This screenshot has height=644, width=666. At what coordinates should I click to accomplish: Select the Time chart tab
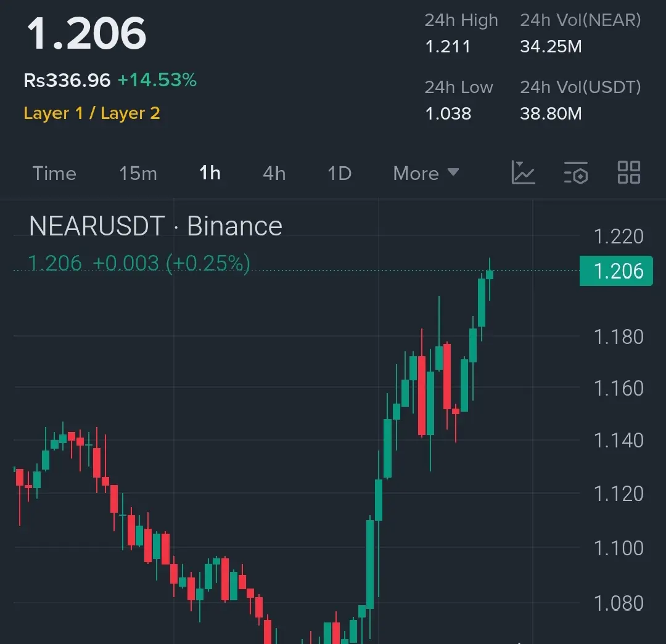(x=54, y=173)
